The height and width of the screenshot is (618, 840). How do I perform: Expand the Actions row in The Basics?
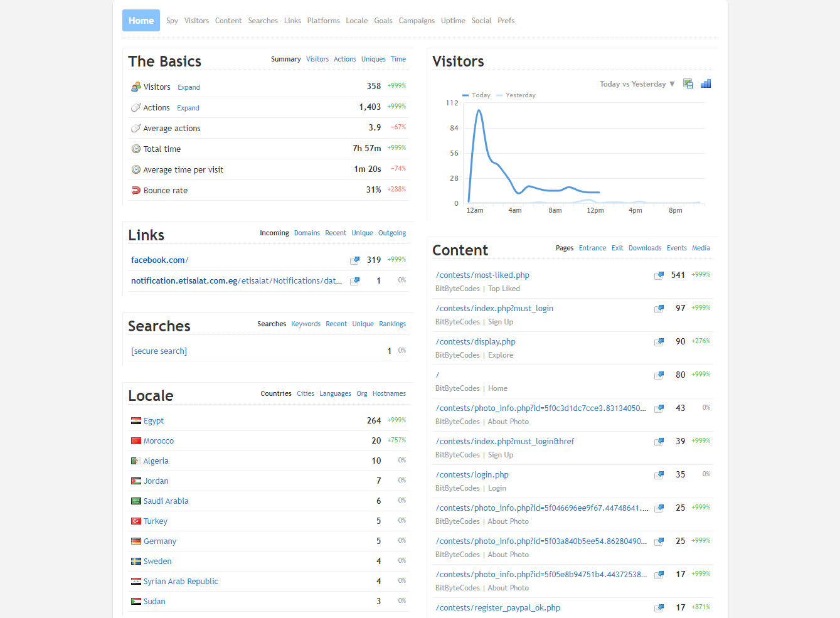click(188, 107)
